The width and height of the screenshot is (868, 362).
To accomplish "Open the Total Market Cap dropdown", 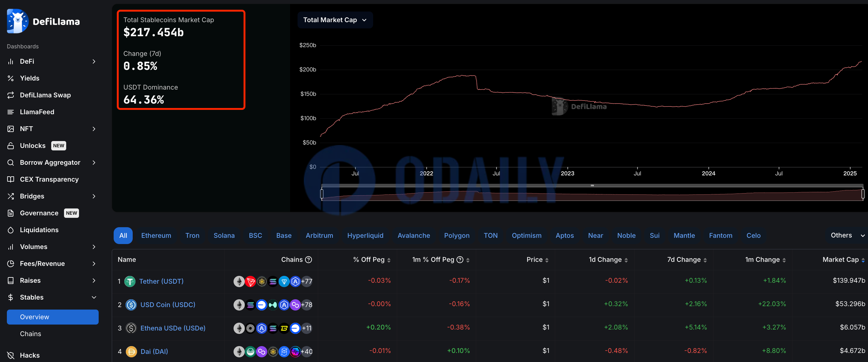I will coord(335,20).
